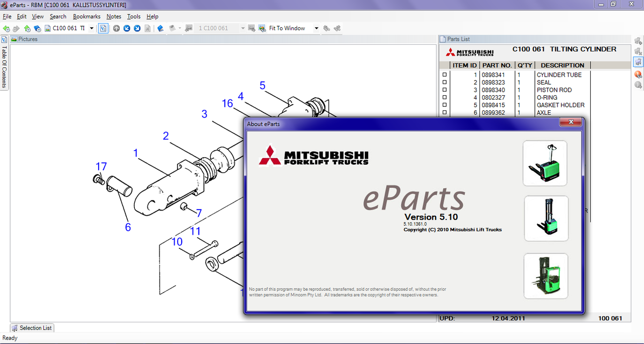Image resolution: width=644 pixels, height=344 pixels.
Task: Tick the checkbox for O-RING row
Action: pos(444,98)
